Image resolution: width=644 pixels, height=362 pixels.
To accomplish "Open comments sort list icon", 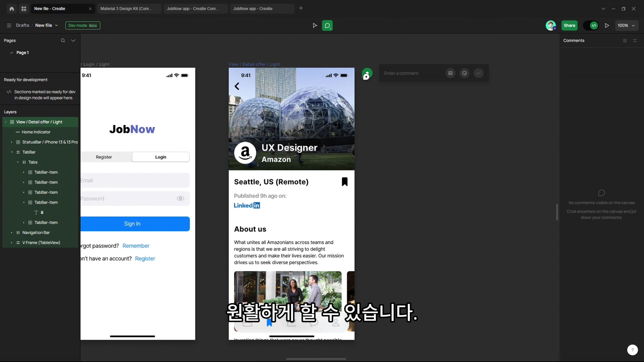I will 625,41.
